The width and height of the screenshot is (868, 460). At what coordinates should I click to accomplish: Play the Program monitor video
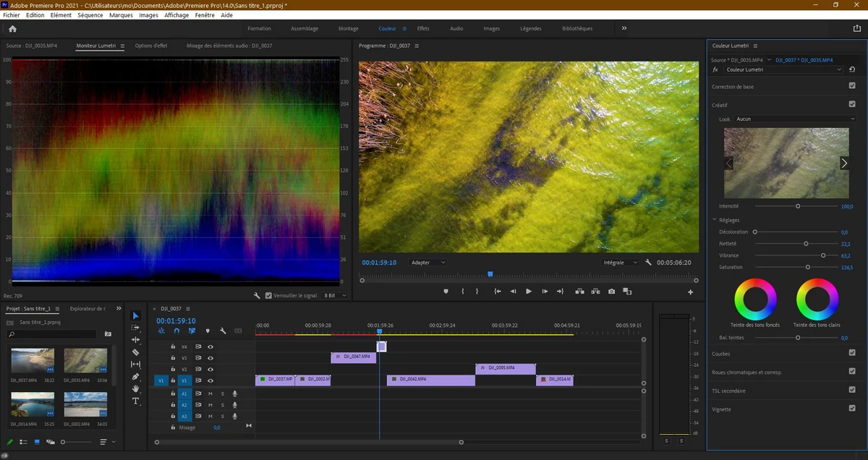click(x=529, y=291)
